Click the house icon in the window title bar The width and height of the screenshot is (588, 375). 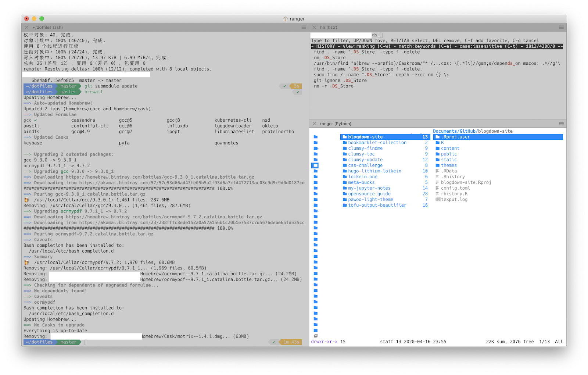(x=286, y=18)
